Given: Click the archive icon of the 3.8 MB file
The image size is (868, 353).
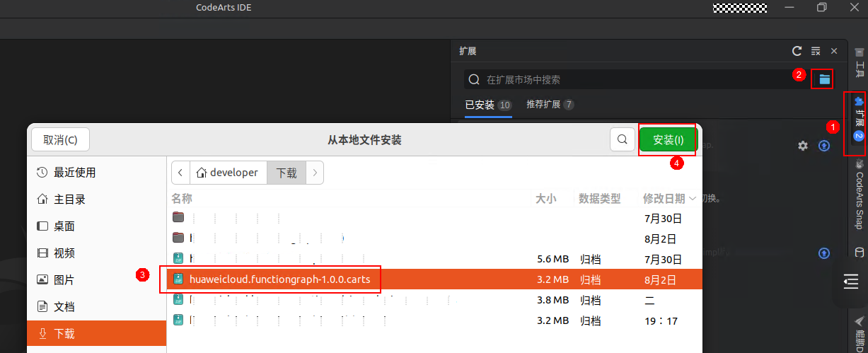Looking at the screenshot, I should pos(179,299).
